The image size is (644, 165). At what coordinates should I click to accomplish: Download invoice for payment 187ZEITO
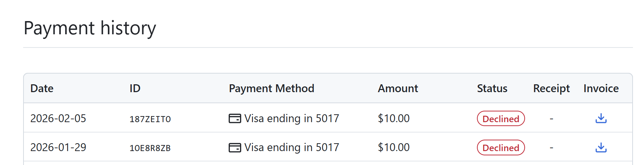pyautogui.click(x=601, y=118)
